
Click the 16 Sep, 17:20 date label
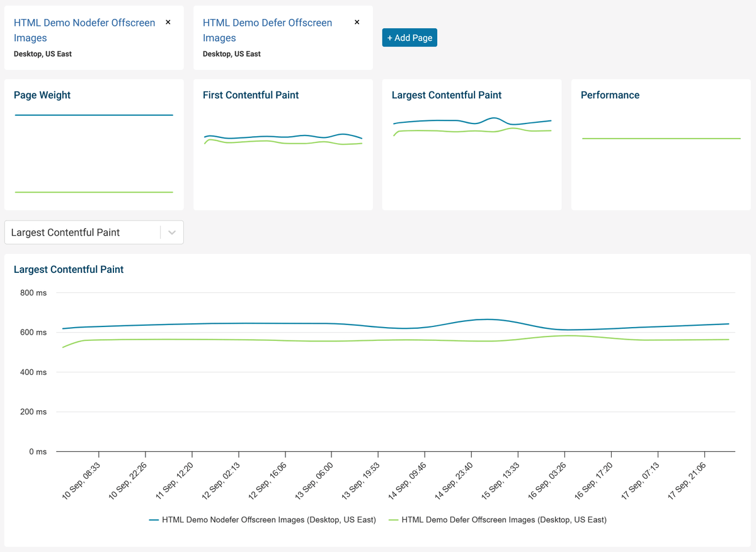[593, 481]
